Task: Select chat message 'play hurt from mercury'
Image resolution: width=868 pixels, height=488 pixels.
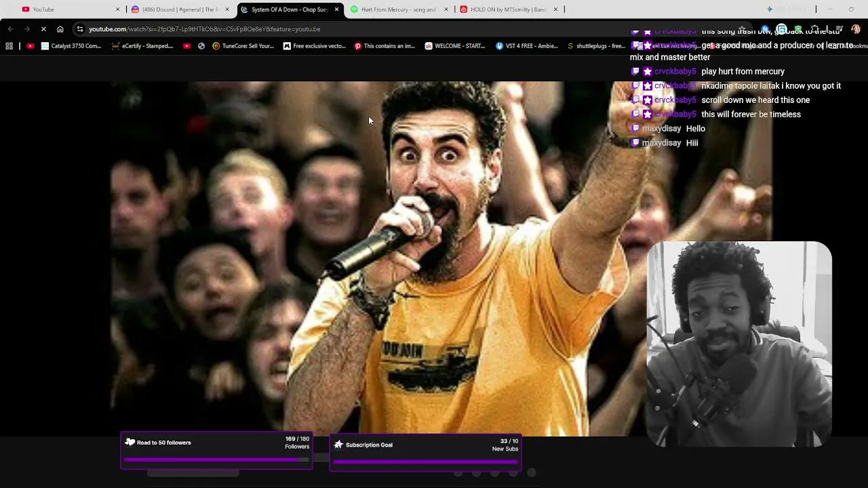Action: click(743, 71)
